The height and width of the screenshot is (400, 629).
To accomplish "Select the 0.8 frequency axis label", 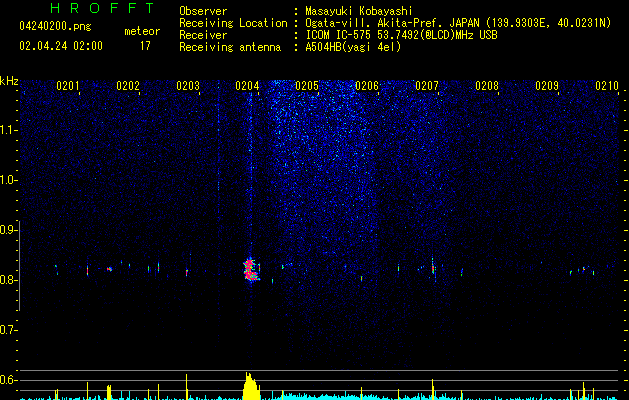I will point(8,280).
